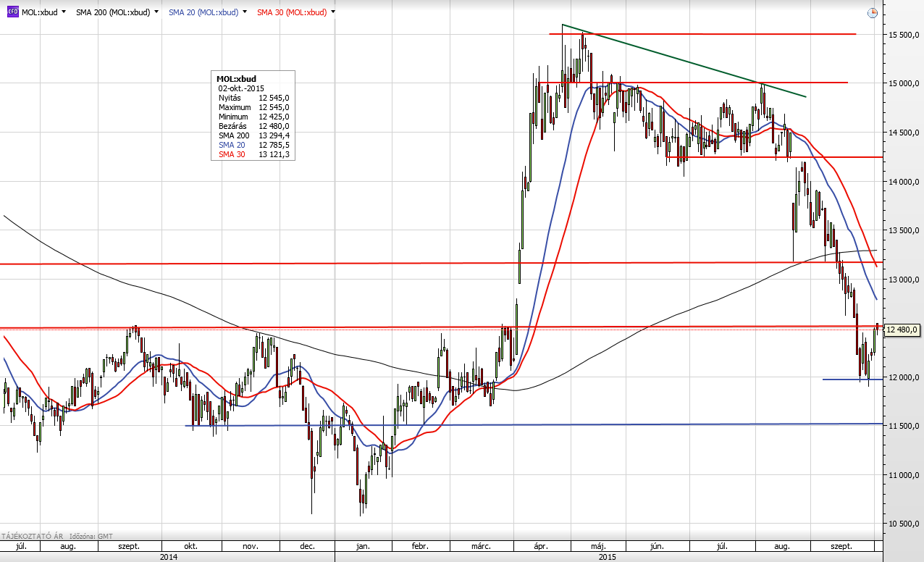This screenshot has height=562, width=924.
Task: Click the 2014 year label
Action: point(168,557)
